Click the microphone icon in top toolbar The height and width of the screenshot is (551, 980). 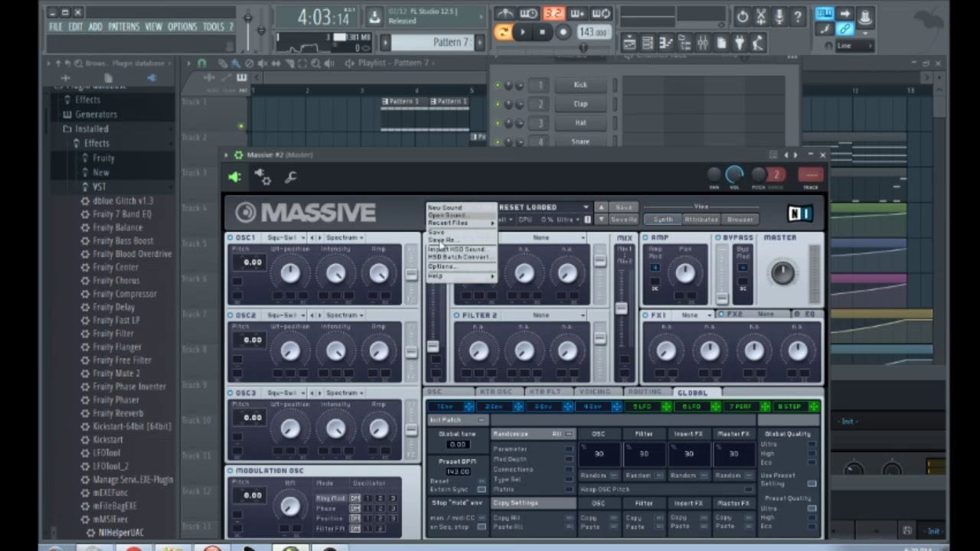point(779,16)
